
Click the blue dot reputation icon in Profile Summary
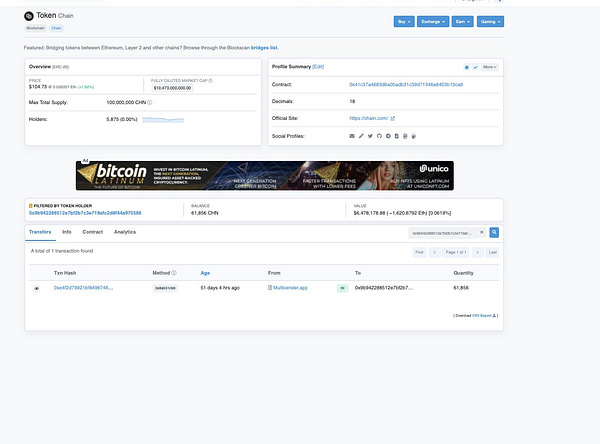[466, 67]
